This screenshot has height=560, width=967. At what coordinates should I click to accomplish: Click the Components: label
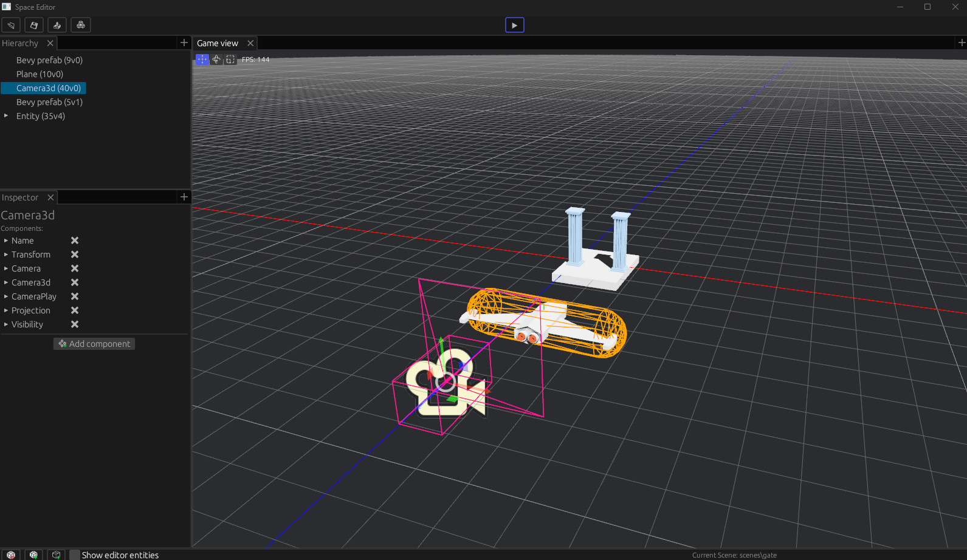tap(22, 228)
